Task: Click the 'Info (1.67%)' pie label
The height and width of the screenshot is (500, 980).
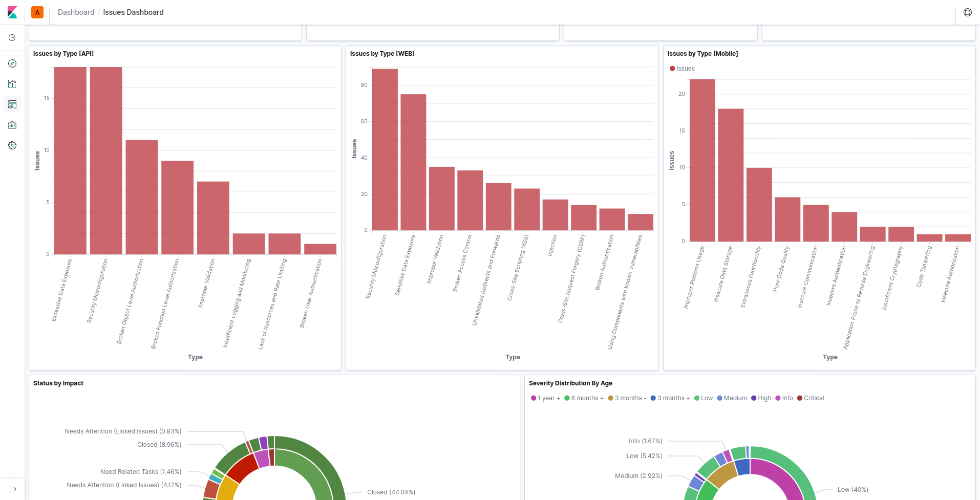Action: click(x=646, y=441)
